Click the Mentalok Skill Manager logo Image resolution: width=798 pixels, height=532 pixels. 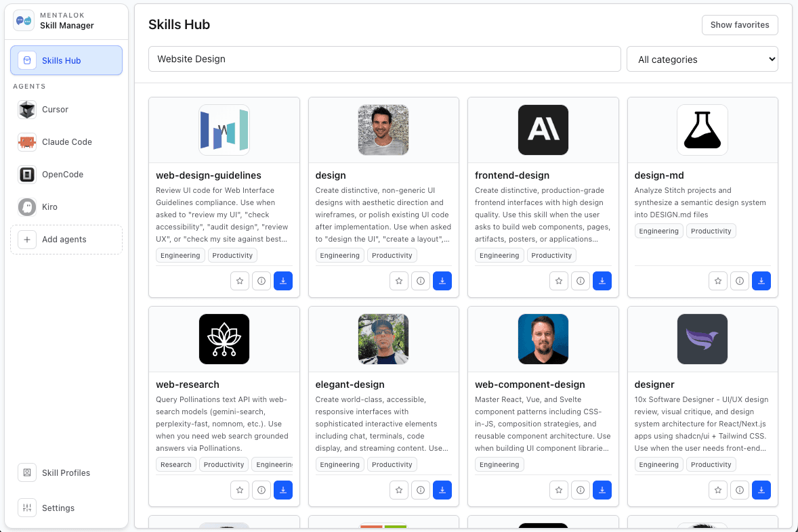[24, 21]
